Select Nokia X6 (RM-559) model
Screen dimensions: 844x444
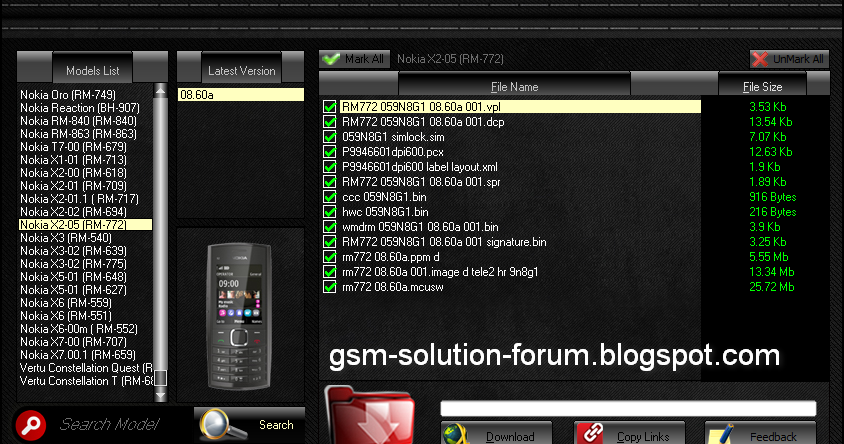[x=66, y=302]
